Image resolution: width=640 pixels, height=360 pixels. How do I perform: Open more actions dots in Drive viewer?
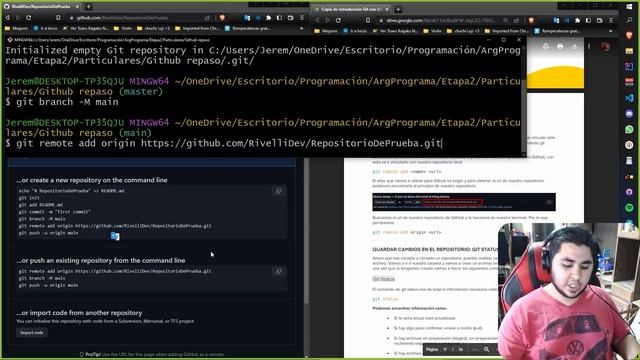click(x=589, y=47)
